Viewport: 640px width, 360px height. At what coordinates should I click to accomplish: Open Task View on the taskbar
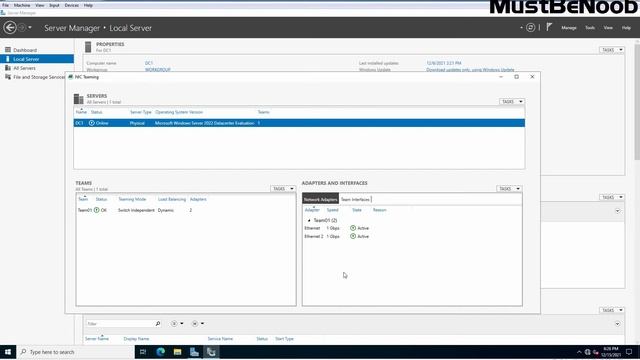tap(143, 352)
